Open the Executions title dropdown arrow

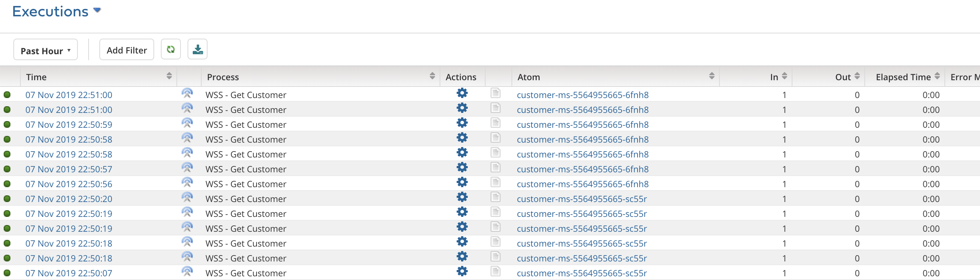point(97,10)
